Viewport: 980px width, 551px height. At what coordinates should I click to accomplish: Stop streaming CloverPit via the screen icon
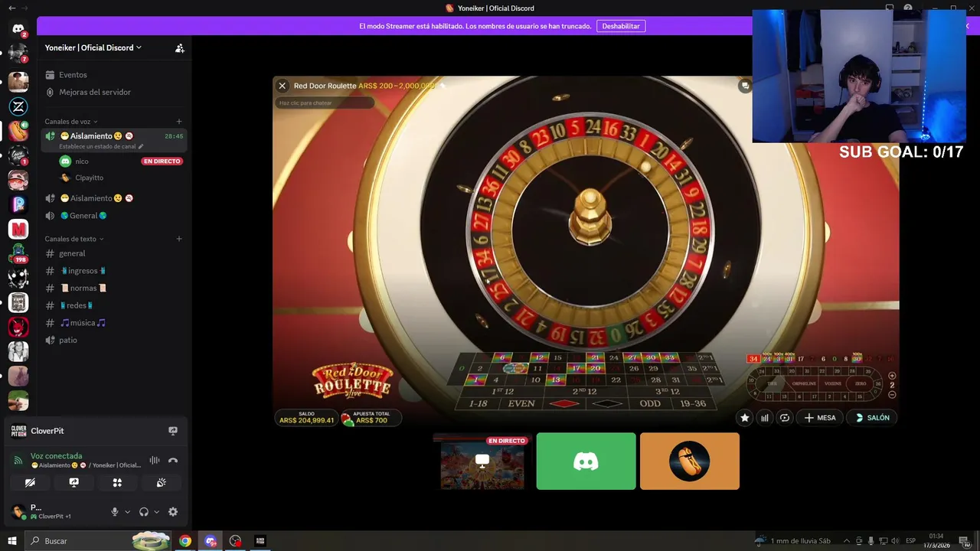(173, 431)
